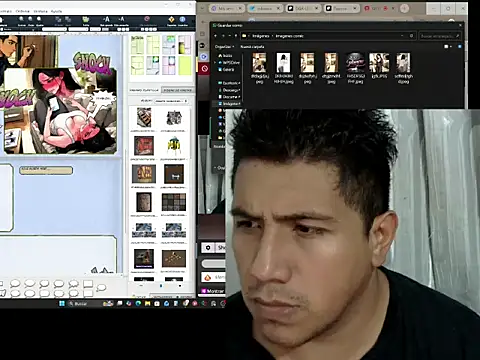The image size is (480, 360).
Task: Click the red browser sidebar icon
Action: click(x=205, y=69)
